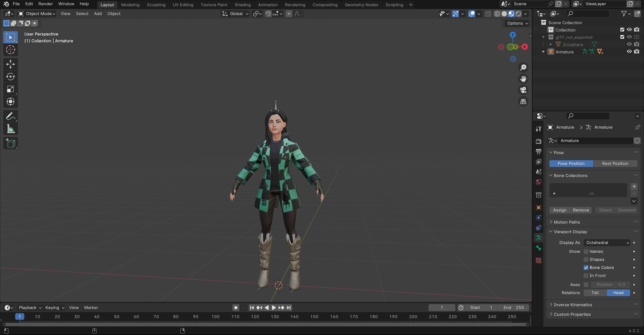
Task: Expand Armature in outliner tree
Action: [x=543, y=52]
